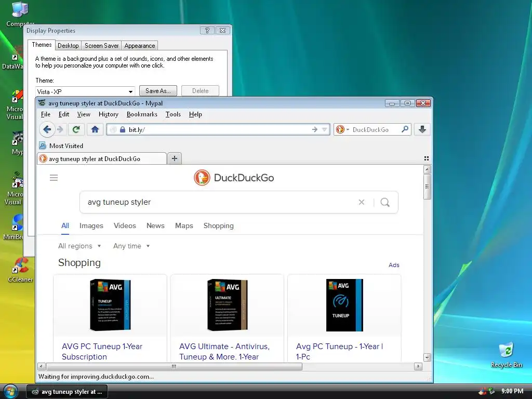
Task: Switch to Shopping results
Action: pyautogui.click(x=219, y=226)
